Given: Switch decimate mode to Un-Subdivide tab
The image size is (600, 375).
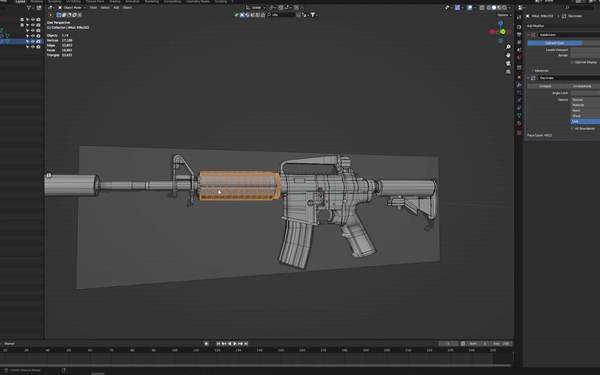Looking at the screenshot, I should [582, 86].
